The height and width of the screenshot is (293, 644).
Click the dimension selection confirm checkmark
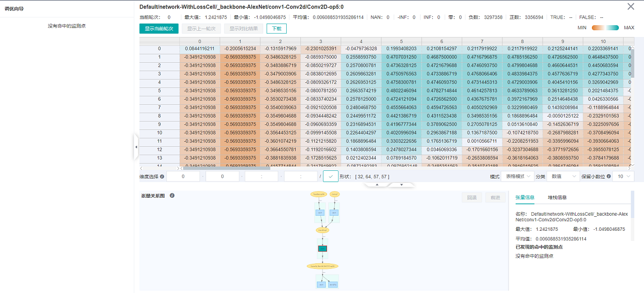331,176
